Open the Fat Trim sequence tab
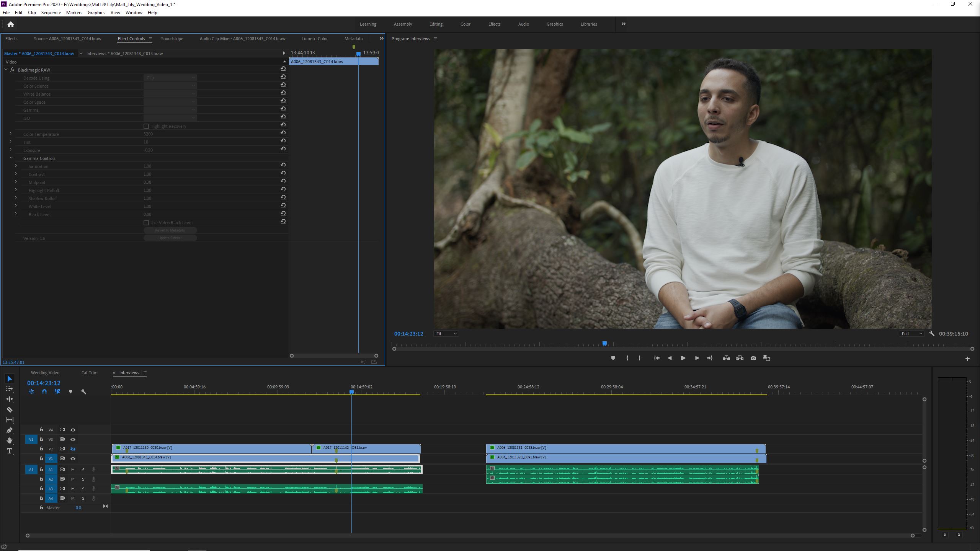 (x=90, y=373)
